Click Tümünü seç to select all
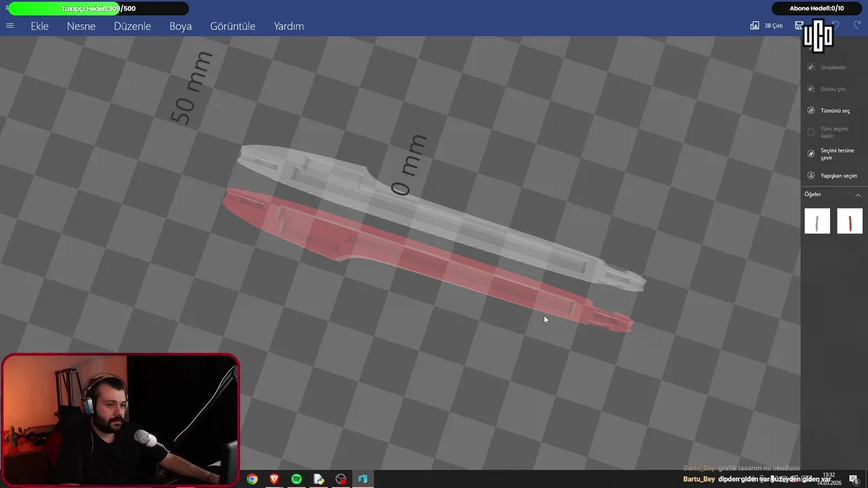The height and width of the screenshot is (488, 868). pyautogui.click(x=828, y=110)
